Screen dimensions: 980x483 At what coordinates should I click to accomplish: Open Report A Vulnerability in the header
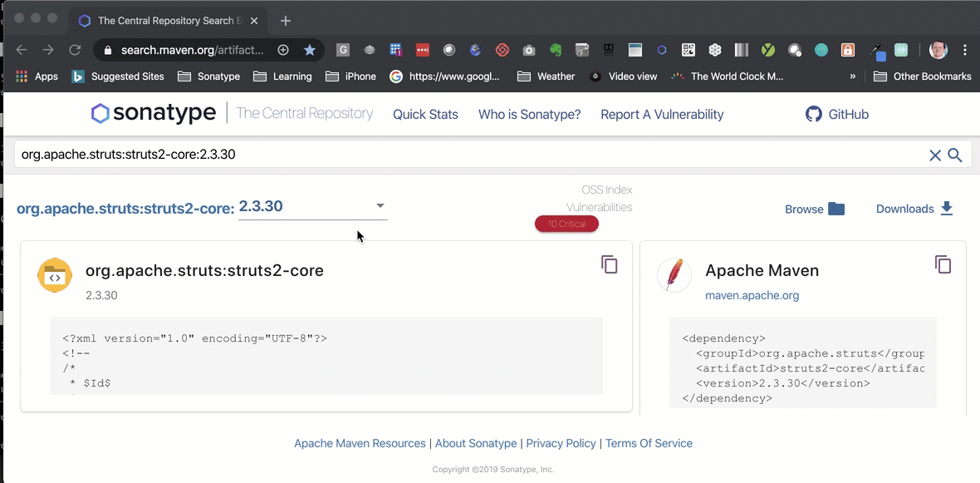coord(662,115)
